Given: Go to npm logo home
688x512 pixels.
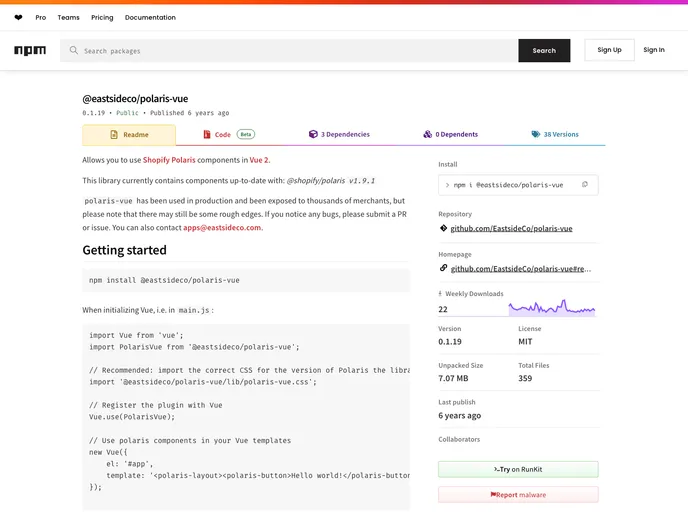Looking at the screenshot, I should [x=30, y=50].
